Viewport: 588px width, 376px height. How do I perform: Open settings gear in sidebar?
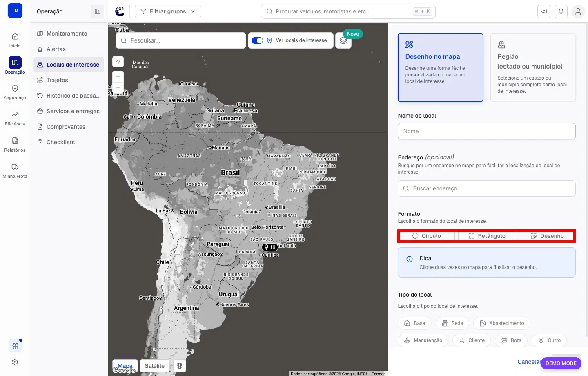coord(15,362)
